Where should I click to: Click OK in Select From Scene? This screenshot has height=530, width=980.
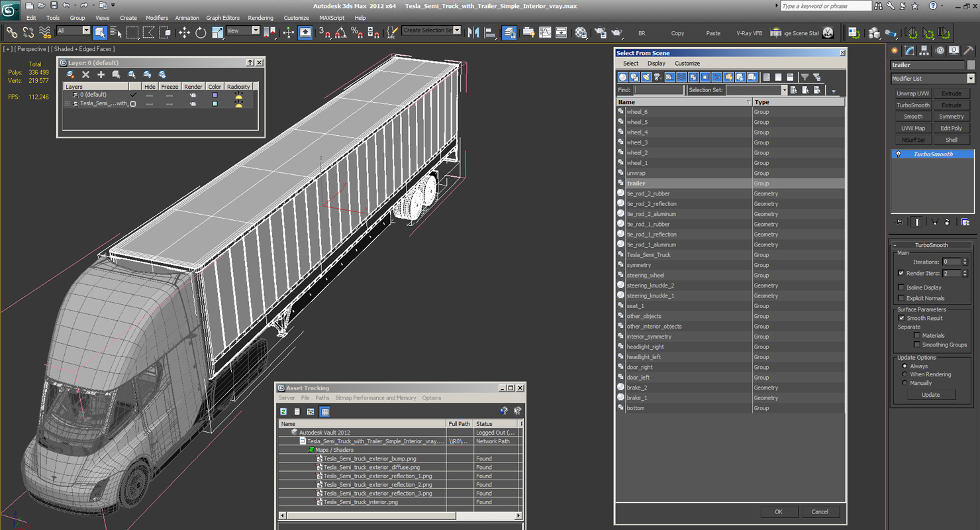[778, 511]
